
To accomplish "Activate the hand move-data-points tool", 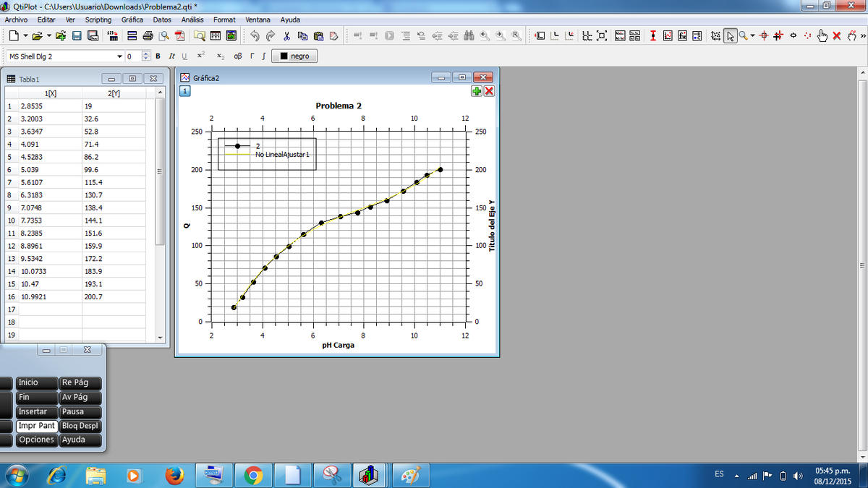I will pyautogui.click(x=822, y=35).
